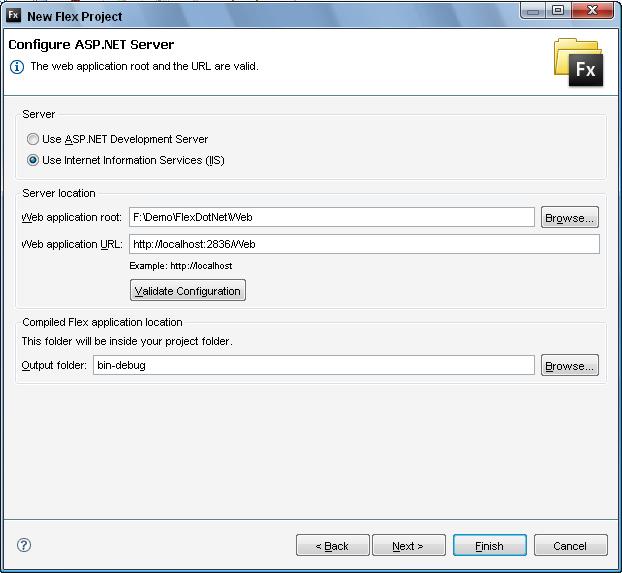Proceed with the Next button
The image size is (622, 573).
(x=408, y=546)
